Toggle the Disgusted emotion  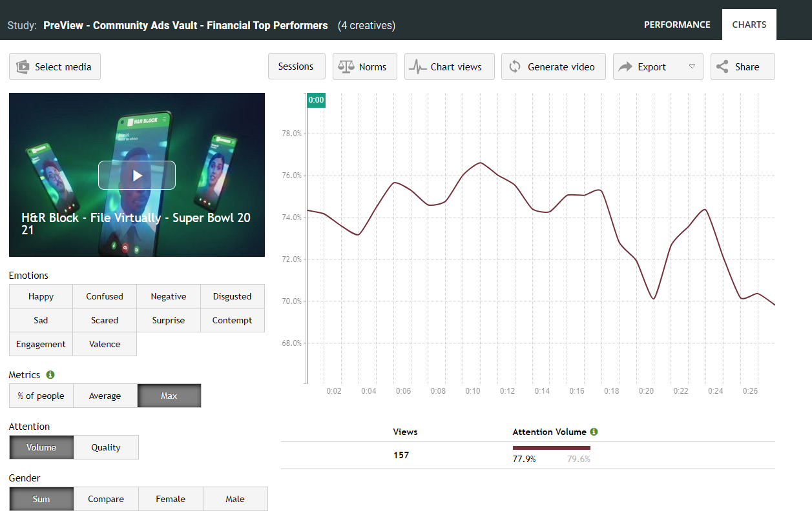coord(233,296)
